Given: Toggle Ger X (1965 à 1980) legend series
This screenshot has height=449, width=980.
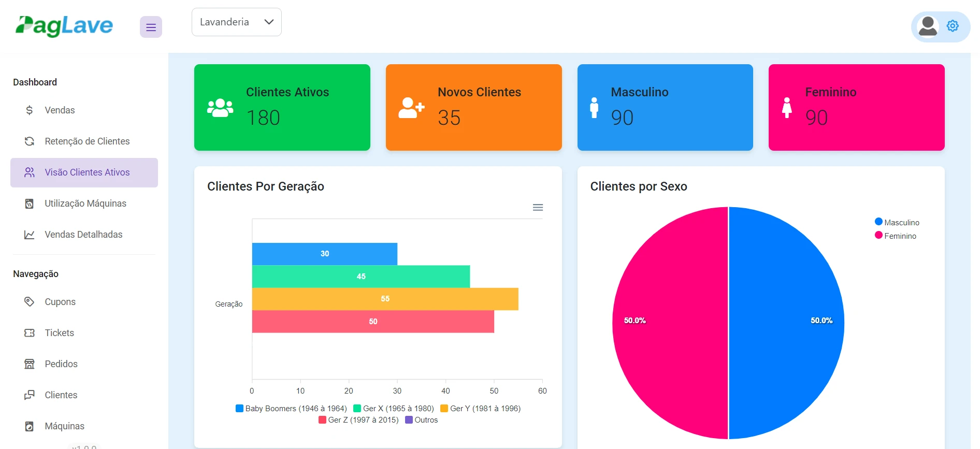Looking at the screenshot, I should [x=394, y=409].
